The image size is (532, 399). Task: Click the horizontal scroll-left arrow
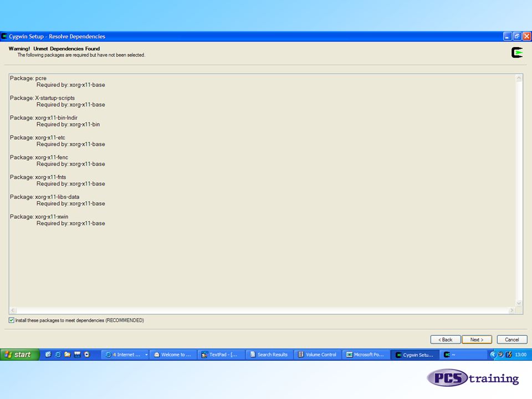point(13,310)
